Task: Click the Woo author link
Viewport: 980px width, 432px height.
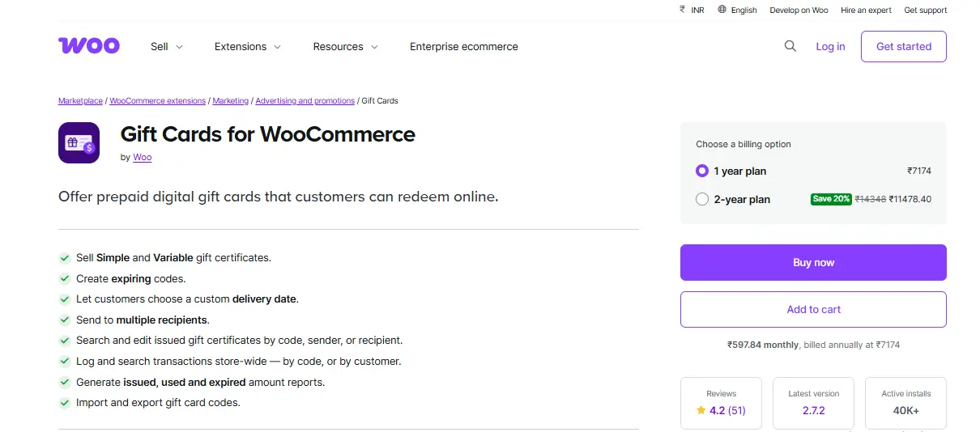Action: tap(143, 158)
